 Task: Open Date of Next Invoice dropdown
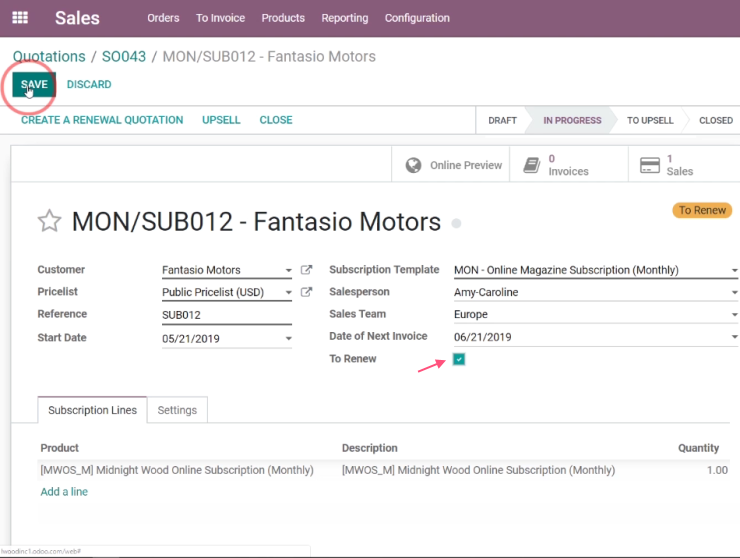(x=734, y=337)
